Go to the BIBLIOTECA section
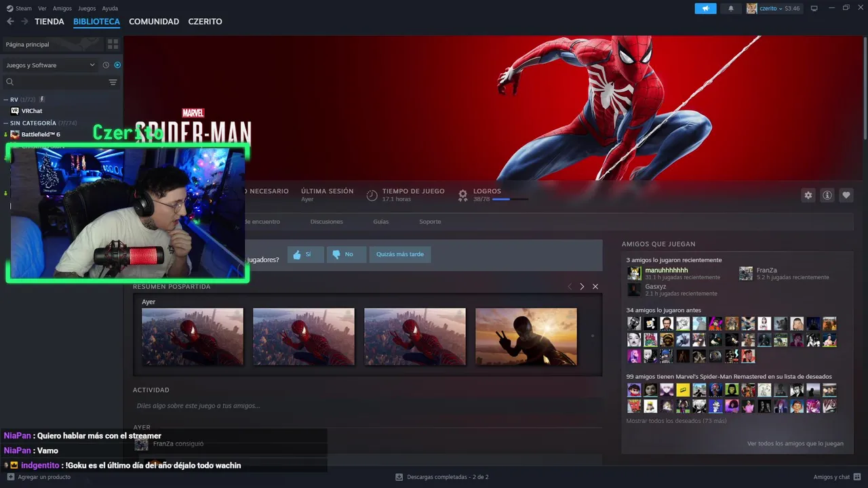868x488 pixels. point(96,22)
